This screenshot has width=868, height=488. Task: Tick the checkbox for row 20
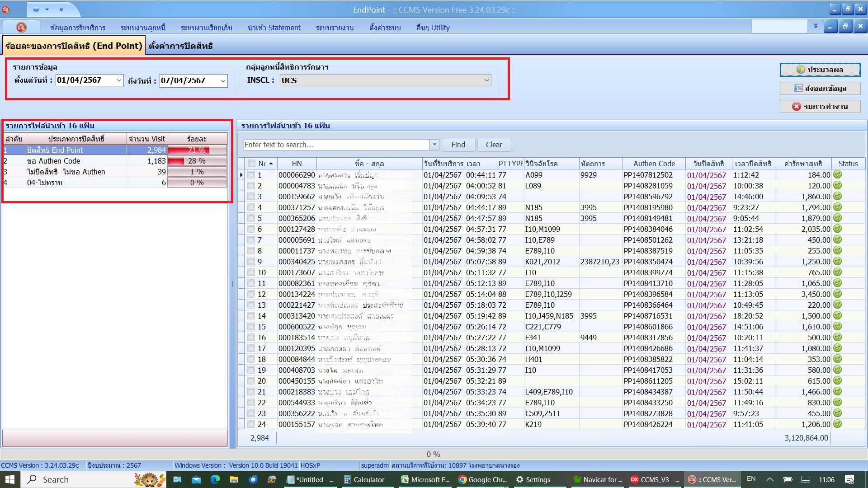click(251, 381)
